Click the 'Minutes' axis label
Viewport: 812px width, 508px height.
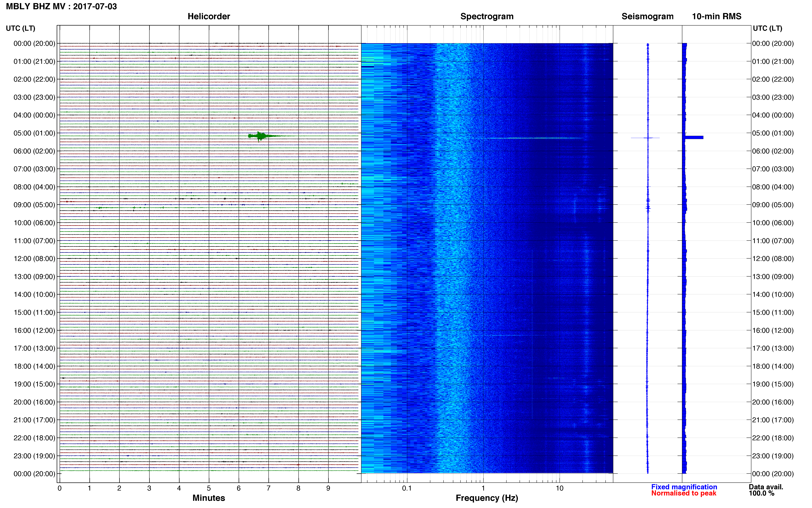[209, 498]
